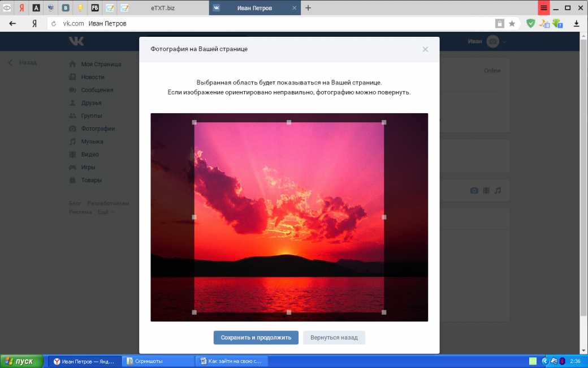Click the Вернуться назад button
The width and height of the screenshot is (588, 368).
(x=334, y=337)
